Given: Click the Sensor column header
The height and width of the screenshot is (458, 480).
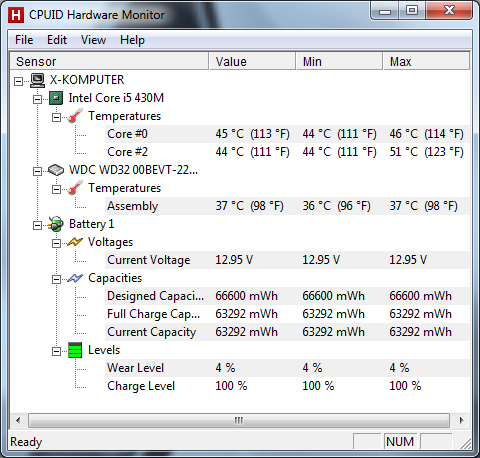Looking at the screenshot, I should [109, 61].
